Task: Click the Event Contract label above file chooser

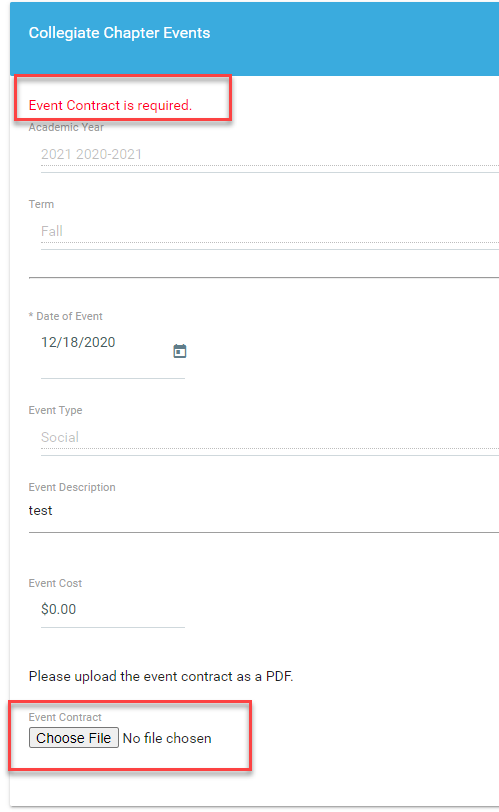Action: tap(65, 717)
